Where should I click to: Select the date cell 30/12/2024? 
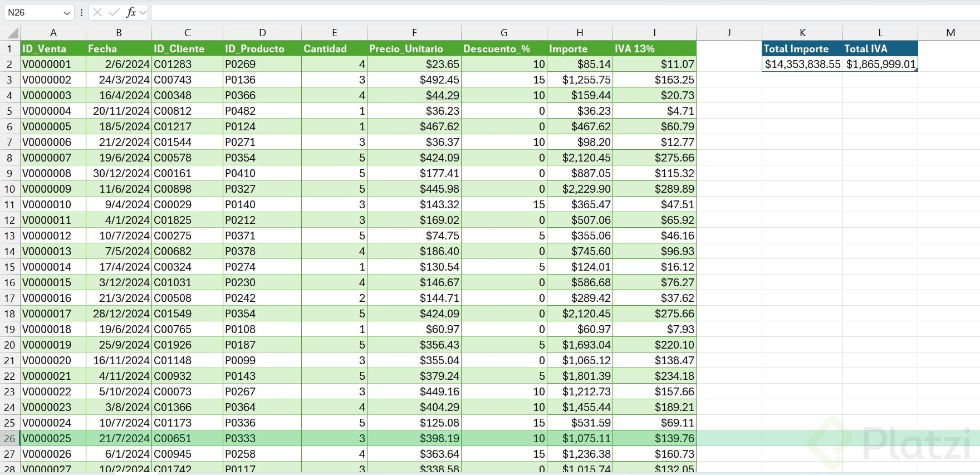tap(119, 174)
